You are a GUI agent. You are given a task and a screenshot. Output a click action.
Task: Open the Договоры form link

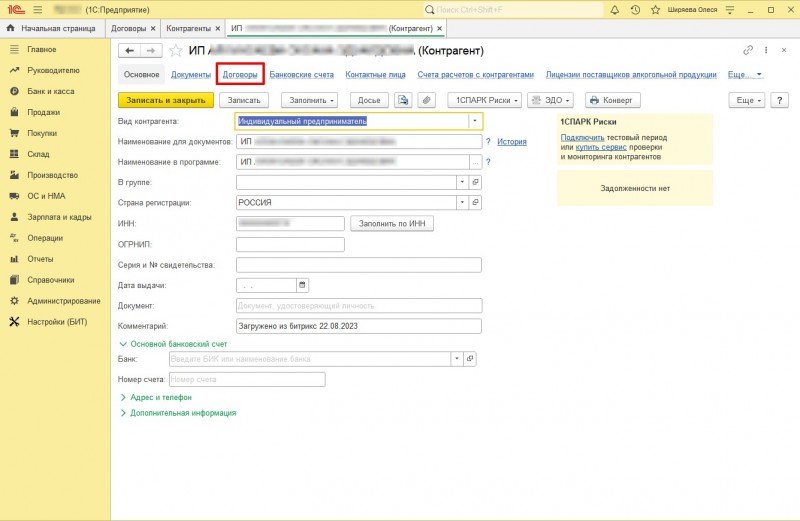tap(240, 75)
